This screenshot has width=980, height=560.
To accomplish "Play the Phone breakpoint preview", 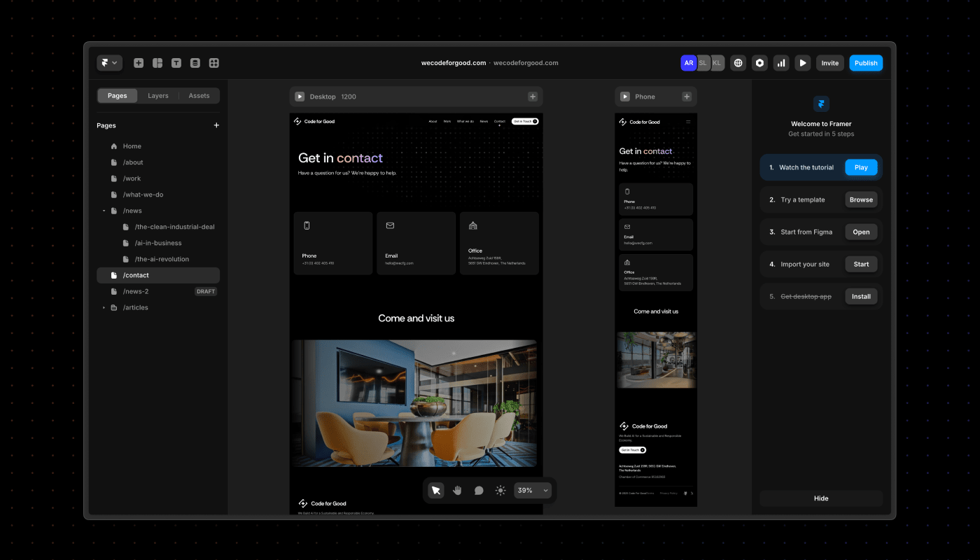I will point(625,97).
